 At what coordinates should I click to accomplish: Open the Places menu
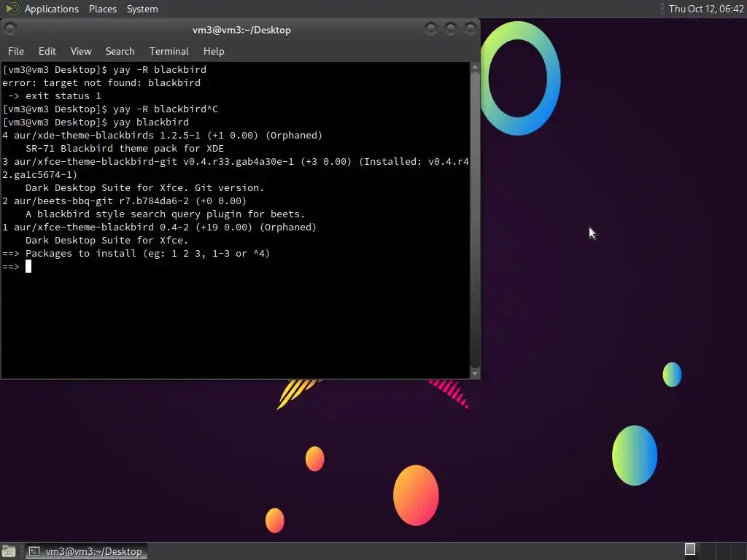[x=102, y=9]
